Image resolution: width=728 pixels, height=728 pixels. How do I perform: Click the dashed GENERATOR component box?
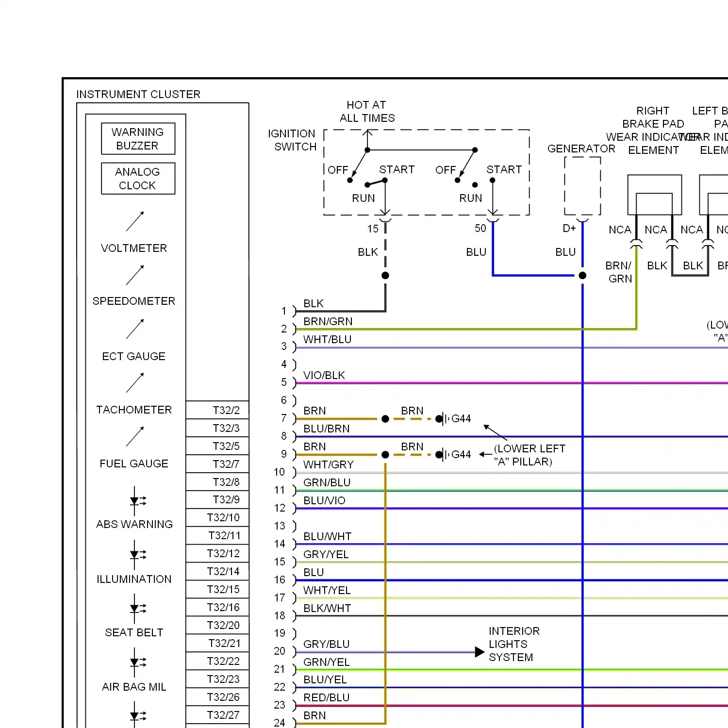[582, 186]
